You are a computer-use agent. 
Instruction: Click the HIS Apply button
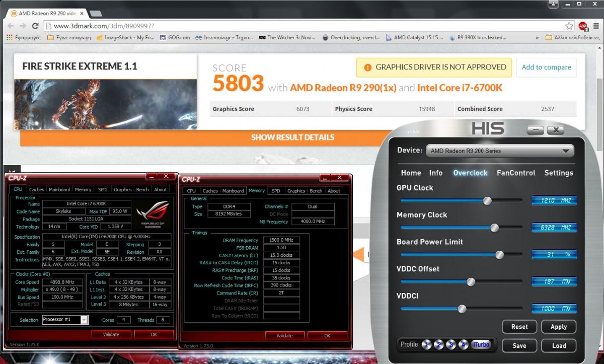tap(559, 327)
